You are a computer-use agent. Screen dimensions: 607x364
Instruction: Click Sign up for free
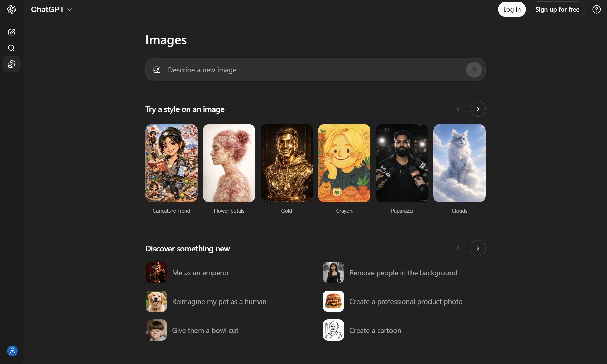click(557, 10)
